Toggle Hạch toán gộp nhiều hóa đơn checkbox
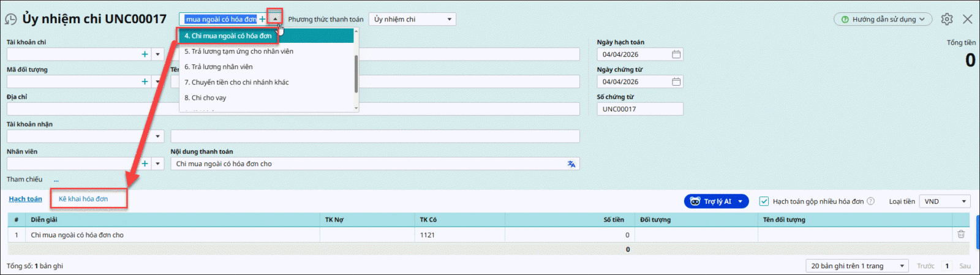This screenshot has width=980, height=275. click(x=764, y=202)
